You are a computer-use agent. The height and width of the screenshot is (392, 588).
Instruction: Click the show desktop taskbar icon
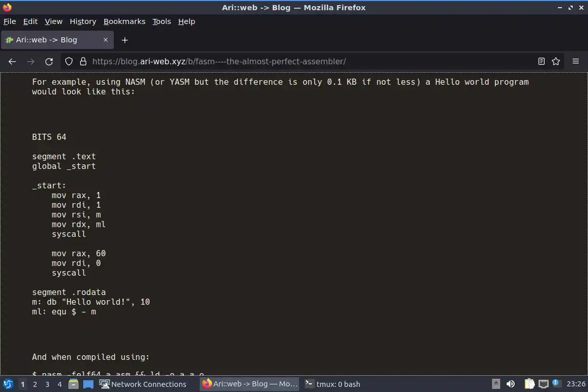(88, 384)
